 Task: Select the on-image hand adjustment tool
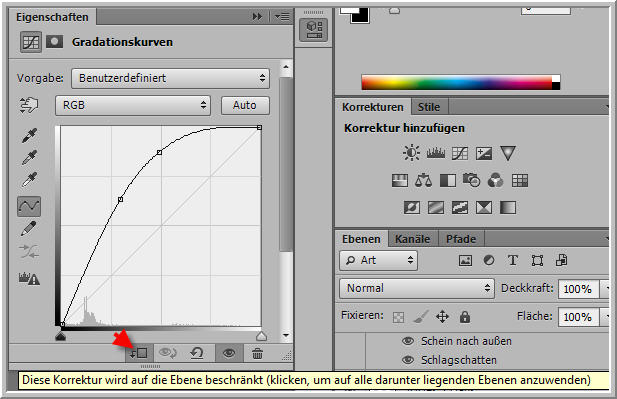(29, 105)
